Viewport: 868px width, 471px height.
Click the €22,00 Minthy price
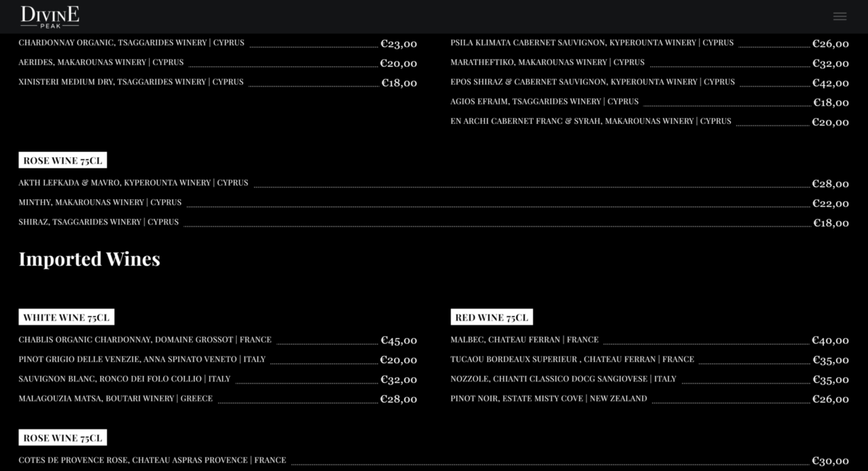[831, 203]
